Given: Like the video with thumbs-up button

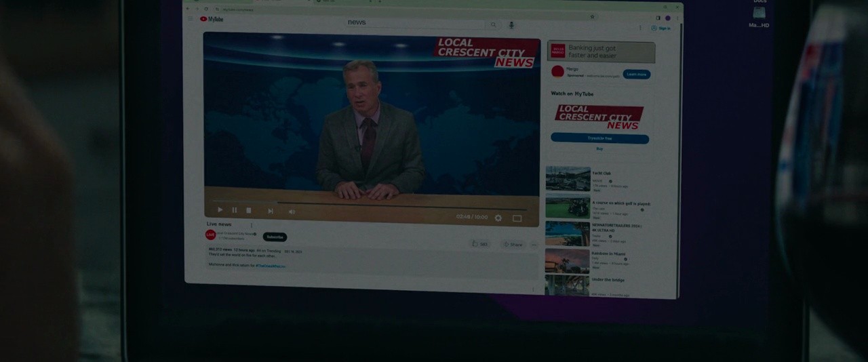Looking at the screenshot, I should click(x=480, y=243).
